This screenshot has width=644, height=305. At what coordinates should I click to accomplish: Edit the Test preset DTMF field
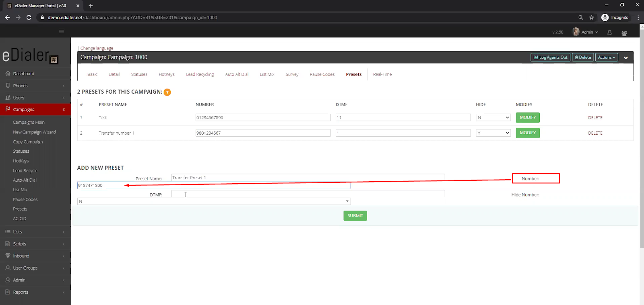point(403,117)
